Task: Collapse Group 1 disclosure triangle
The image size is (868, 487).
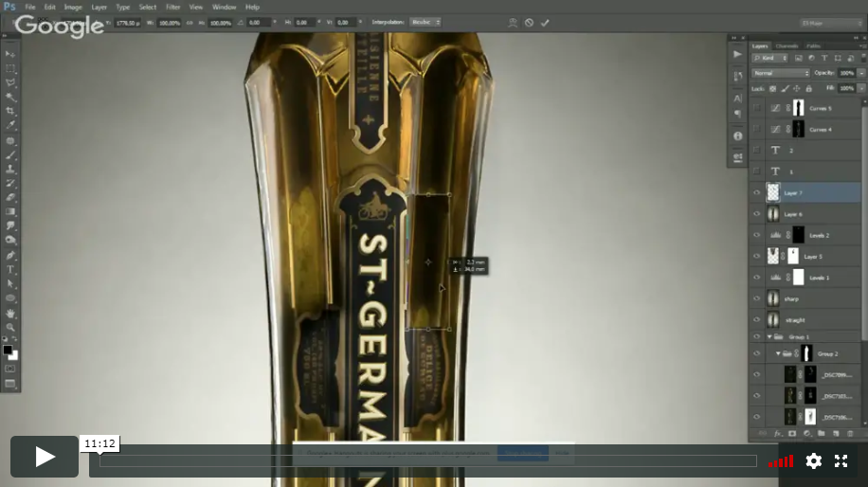Action: coord(769,337)
